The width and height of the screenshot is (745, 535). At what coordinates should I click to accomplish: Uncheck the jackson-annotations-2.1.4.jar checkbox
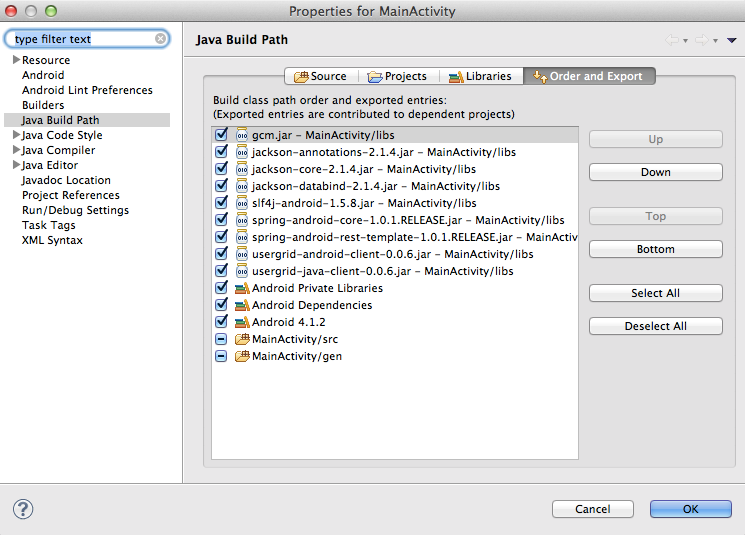221,152
